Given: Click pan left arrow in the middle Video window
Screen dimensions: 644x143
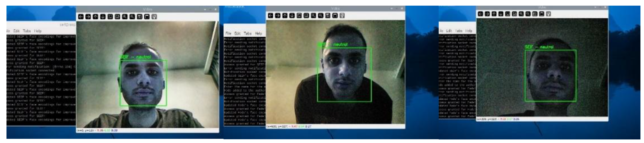Looking at the screenshot, I should coord(270,16).
